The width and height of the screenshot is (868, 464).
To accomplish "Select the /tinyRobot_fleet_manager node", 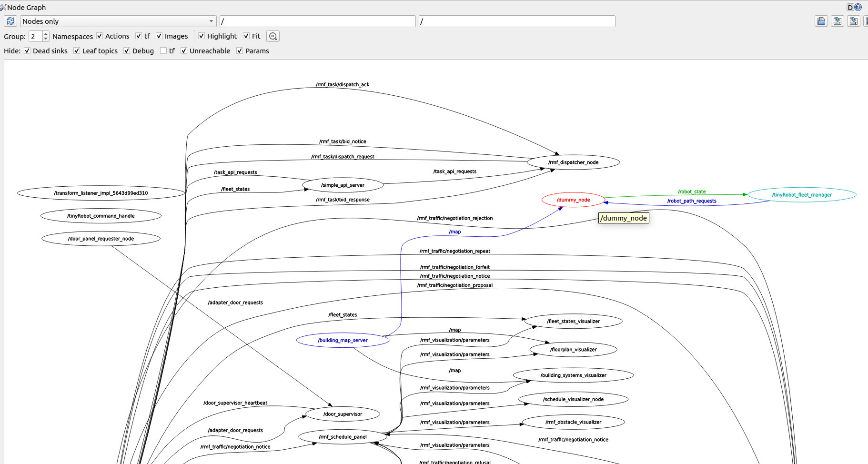I will 802,195.
